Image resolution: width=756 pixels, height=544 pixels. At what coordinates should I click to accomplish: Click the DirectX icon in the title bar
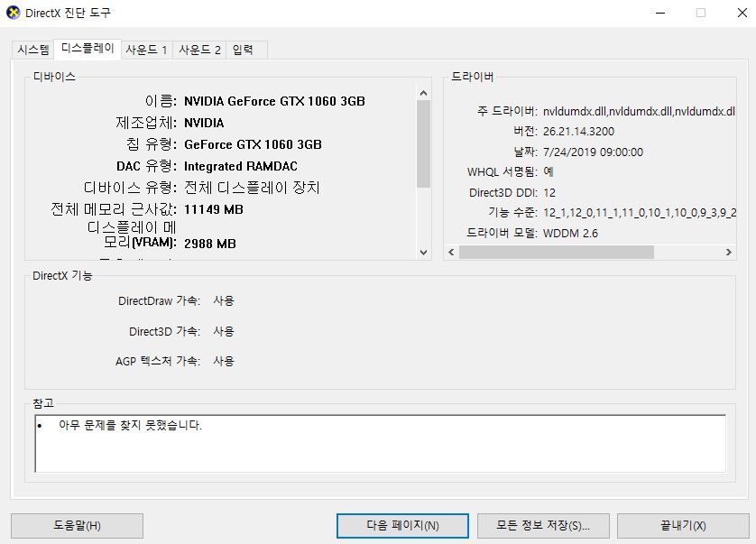pyautogui.click(x=13, y=14)
